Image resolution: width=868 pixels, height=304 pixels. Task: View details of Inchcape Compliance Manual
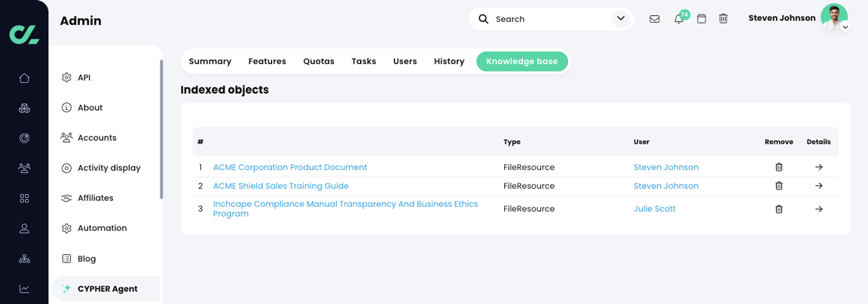point(819,209)
